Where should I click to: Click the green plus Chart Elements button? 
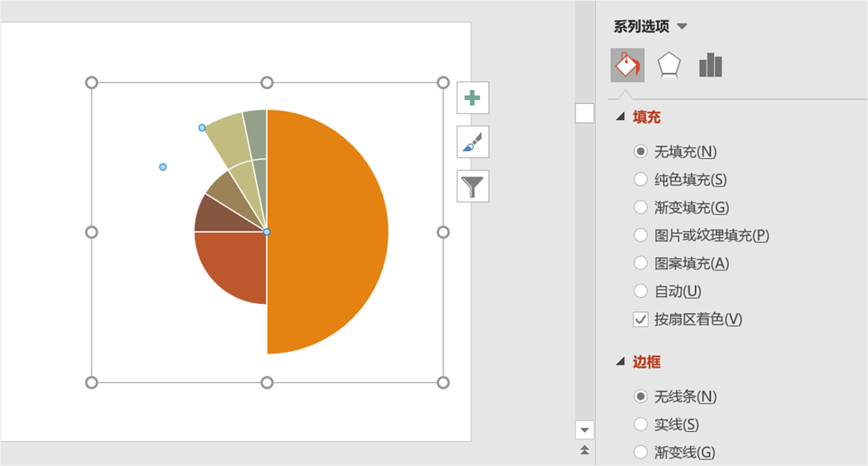(472, 98)
